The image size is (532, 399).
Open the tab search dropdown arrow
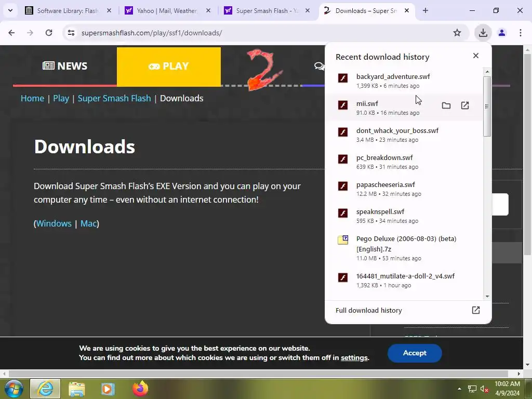(x=10, y=10)
